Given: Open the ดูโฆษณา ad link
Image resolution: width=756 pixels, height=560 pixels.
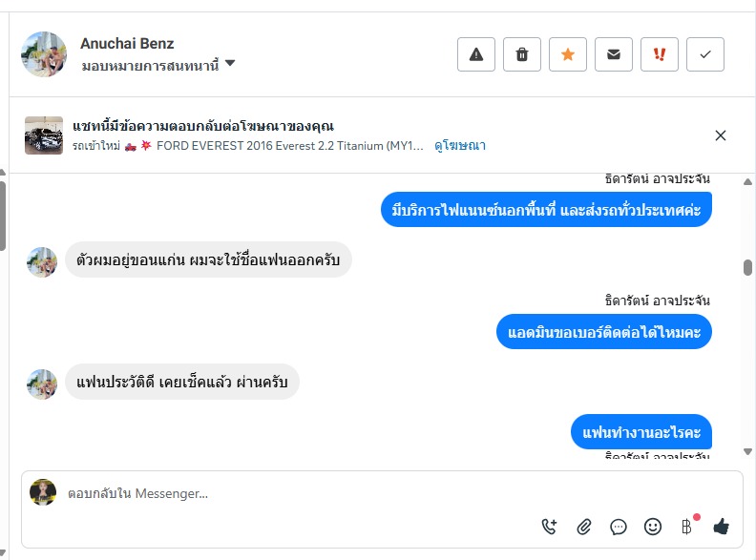Looking at the screenshot, I should click(460, 146).
